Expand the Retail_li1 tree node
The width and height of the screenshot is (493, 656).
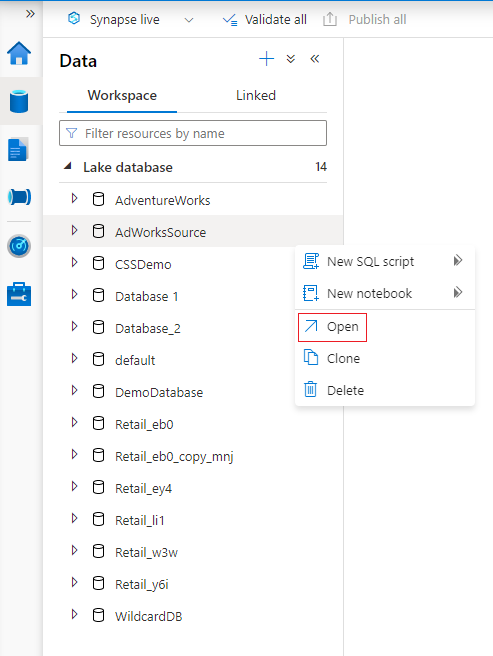74,518
